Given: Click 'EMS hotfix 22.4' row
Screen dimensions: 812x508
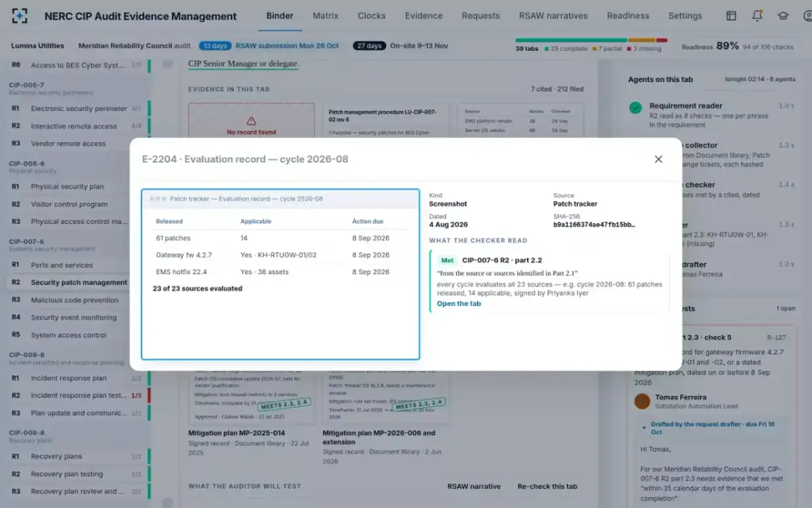Looking at the screenshot, I should pyautogui.click(x=281, y=272).
